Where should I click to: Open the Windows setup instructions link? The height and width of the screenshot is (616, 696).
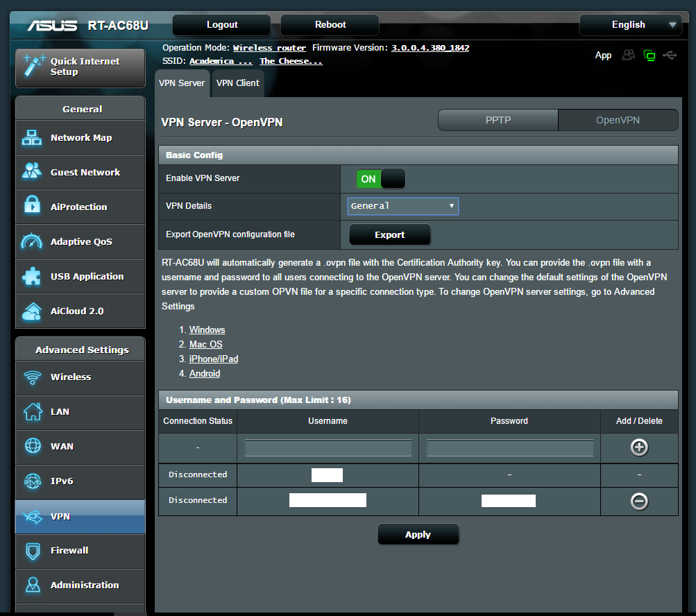(207, 330)
